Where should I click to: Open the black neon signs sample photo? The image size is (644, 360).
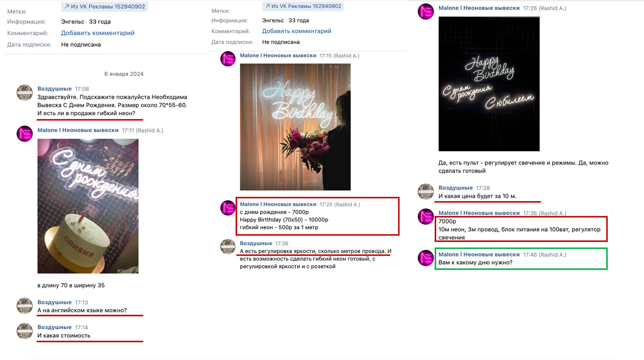pos(489,84)
